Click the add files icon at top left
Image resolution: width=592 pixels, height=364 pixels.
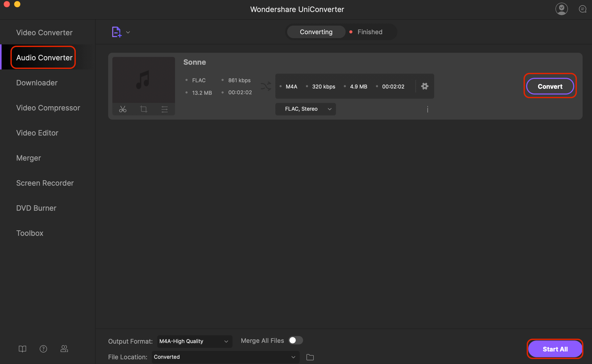(116, 32)
